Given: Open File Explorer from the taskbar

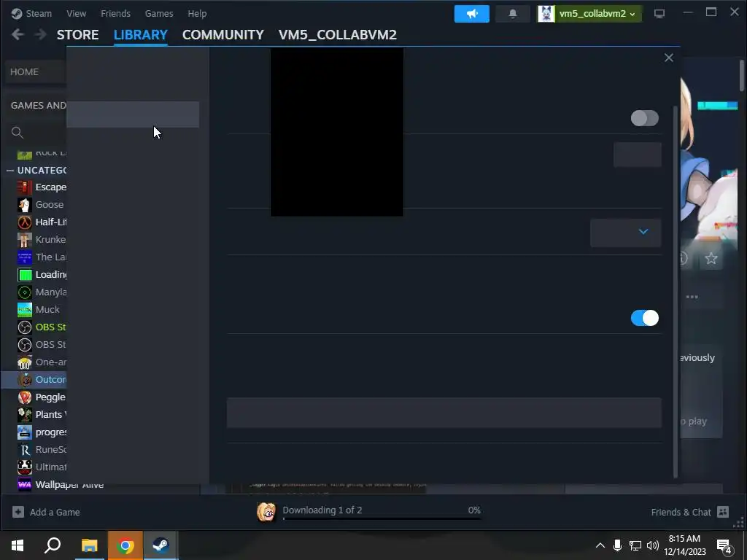Looking at the screenshot, I should click(89, 545).
